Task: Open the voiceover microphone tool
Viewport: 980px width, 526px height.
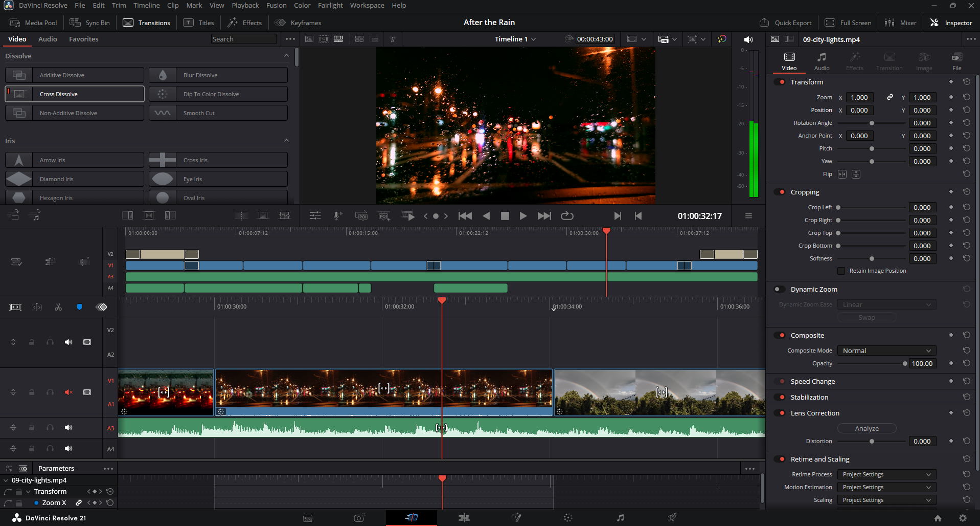Action: [337, 216]
